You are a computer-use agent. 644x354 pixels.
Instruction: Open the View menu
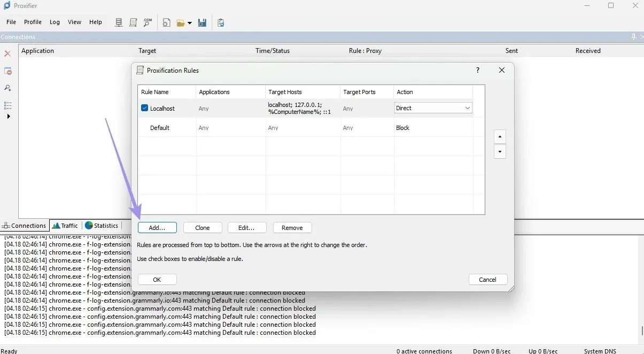pos(75,22)
